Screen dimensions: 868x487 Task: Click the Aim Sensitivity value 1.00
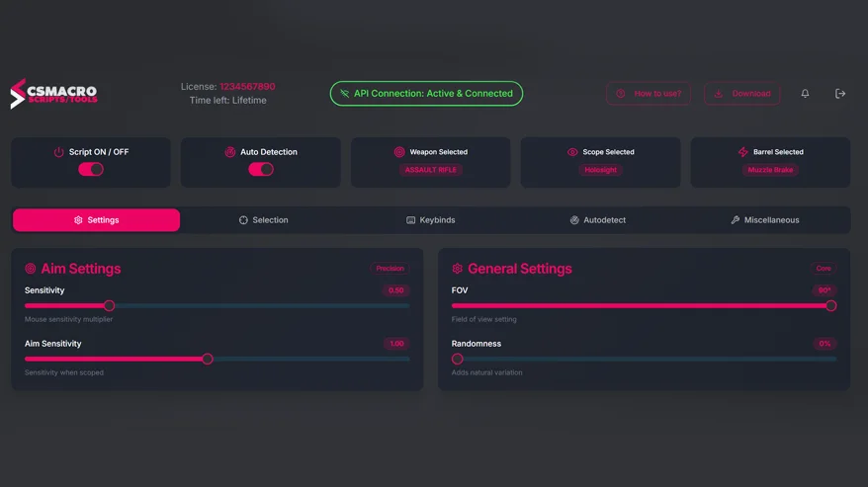[x=396, y=344]
